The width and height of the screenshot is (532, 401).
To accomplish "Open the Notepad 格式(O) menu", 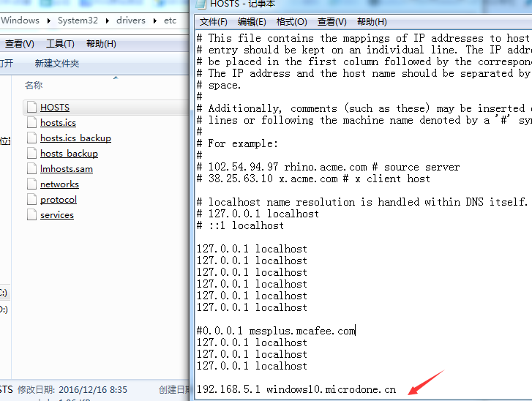I will 291,22.
